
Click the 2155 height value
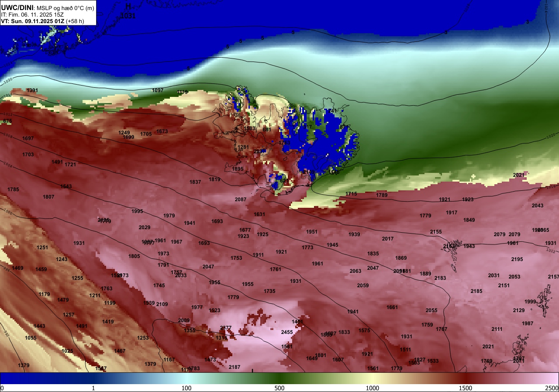click(x=436, y=232)
